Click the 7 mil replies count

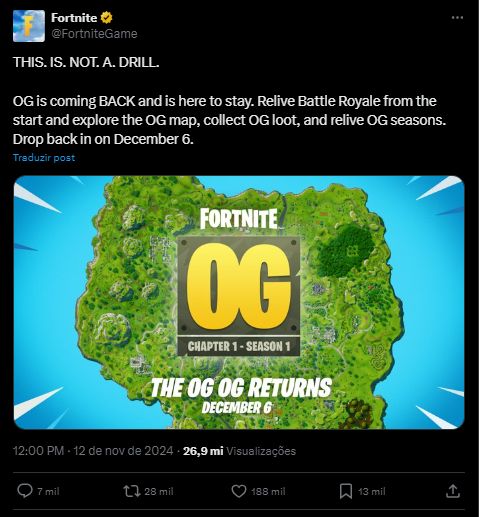(48, 491)
